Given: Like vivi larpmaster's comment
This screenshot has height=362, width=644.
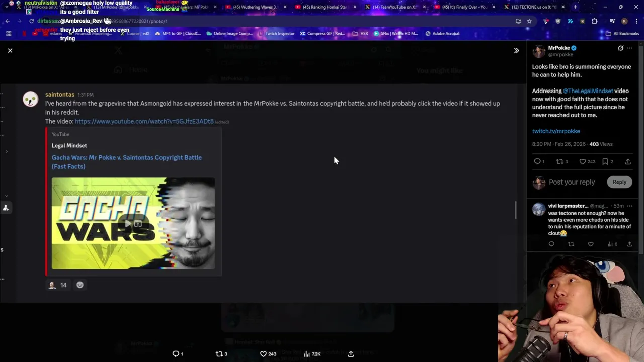Looking at the screenshot, I should 591,244.
